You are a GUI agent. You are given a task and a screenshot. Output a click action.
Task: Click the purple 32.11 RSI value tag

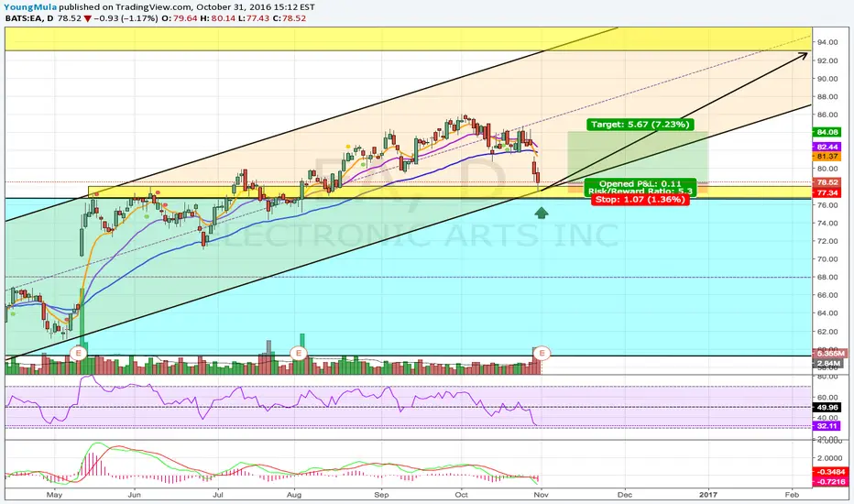point(827,426)
